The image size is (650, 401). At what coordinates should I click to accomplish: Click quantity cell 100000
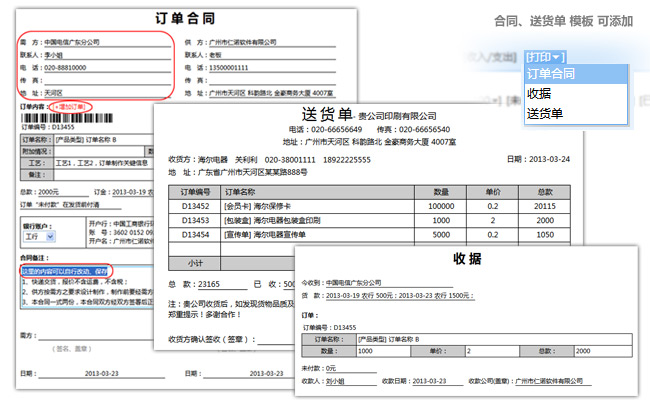[x=441, y=206]
